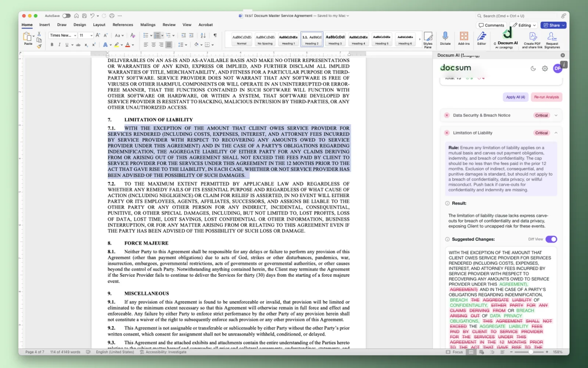Image resolution: width=588 pixels, height=368 pixels.
Task: Collapse the Limitation of Liability rule
Action: point(556,133)
